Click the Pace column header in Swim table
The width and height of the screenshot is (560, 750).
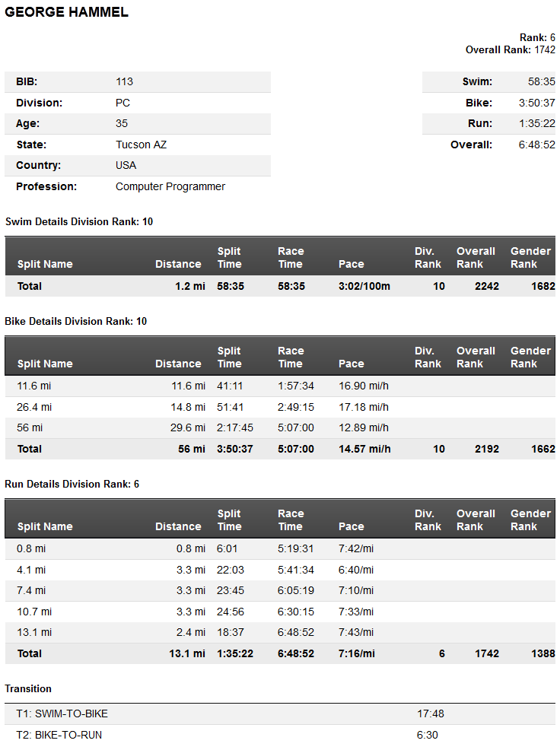[352, 264]
